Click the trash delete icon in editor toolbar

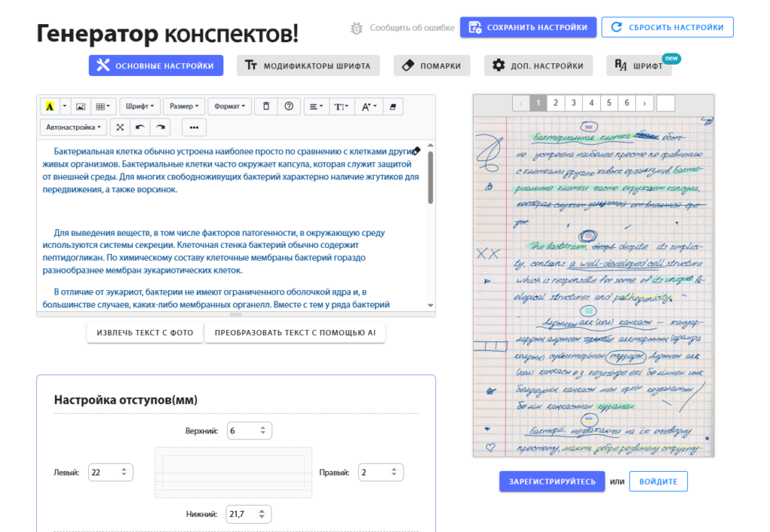pyautogui.click(x=266, y=107)
